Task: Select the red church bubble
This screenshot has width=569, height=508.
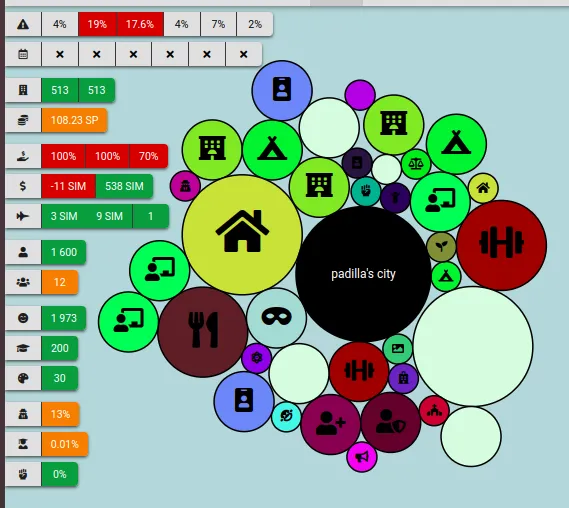Action: (x=434, y=411)
